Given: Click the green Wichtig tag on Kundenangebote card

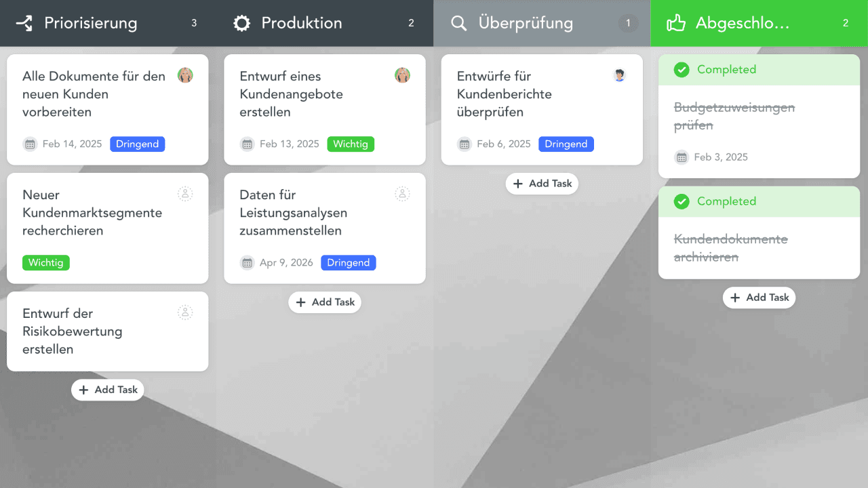Looking at the screenshot, I should point(351,144).
